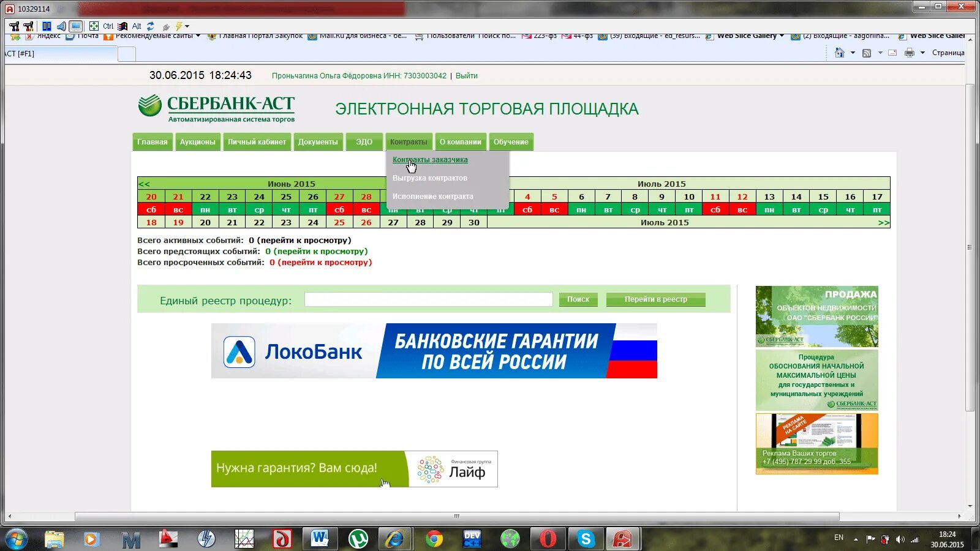This screenshot has width=980, height=551.
Task: Click the Перейти в реестр button
Action: tap(656, 299)
